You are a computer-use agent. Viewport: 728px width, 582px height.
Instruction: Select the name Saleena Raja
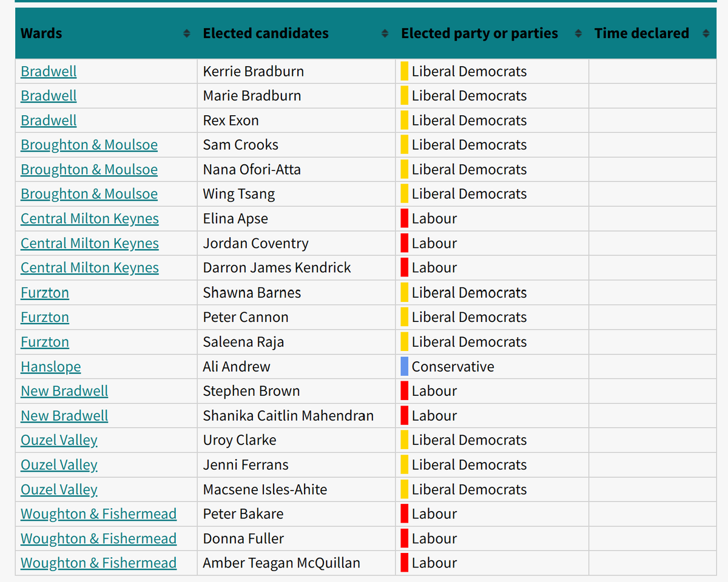coord(243,342)
